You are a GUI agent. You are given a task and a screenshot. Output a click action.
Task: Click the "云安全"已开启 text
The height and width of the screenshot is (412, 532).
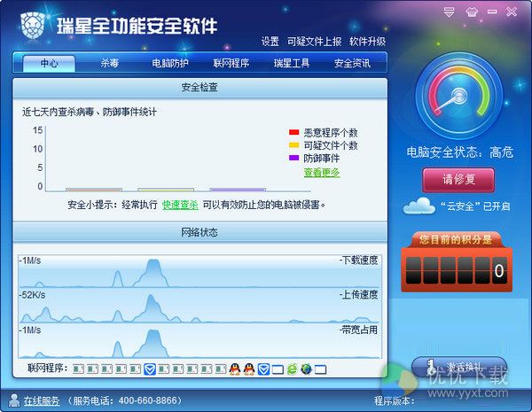pos(475,206)
